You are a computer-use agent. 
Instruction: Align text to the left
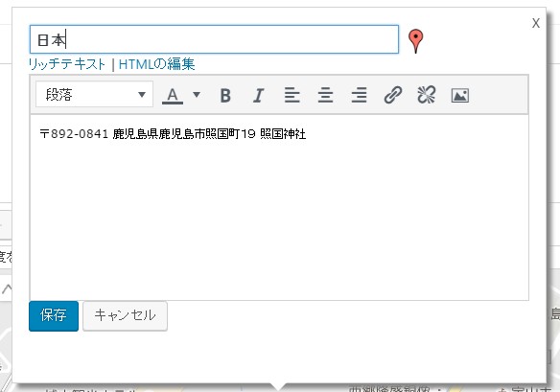[x=292, y=95]
